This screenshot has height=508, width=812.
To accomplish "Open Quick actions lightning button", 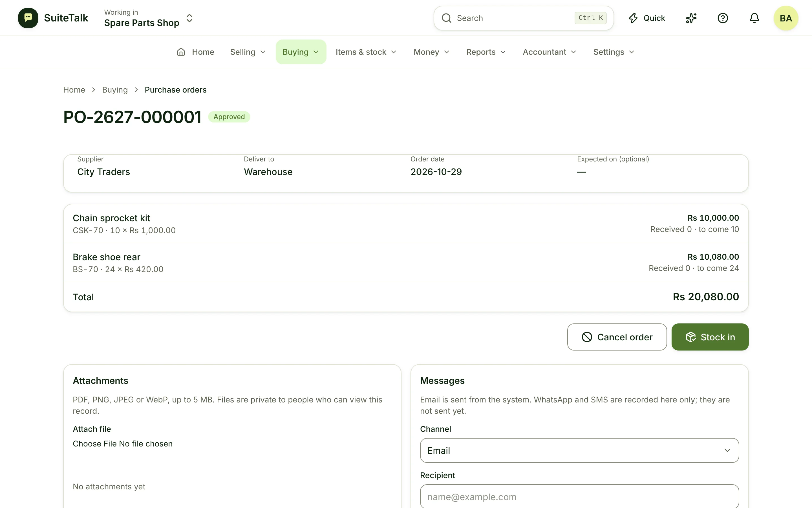I will pyautogui.click(x=646, y=18).
